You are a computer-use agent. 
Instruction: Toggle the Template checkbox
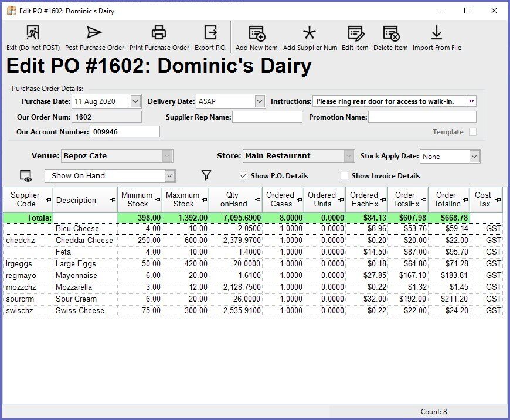472,132
